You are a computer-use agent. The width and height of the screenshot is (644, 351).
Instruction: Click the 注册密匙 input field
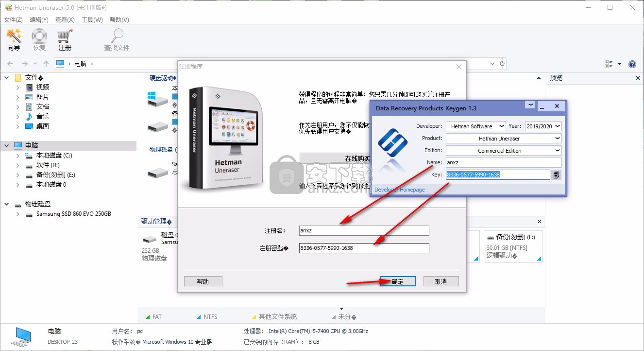point(364,248)
